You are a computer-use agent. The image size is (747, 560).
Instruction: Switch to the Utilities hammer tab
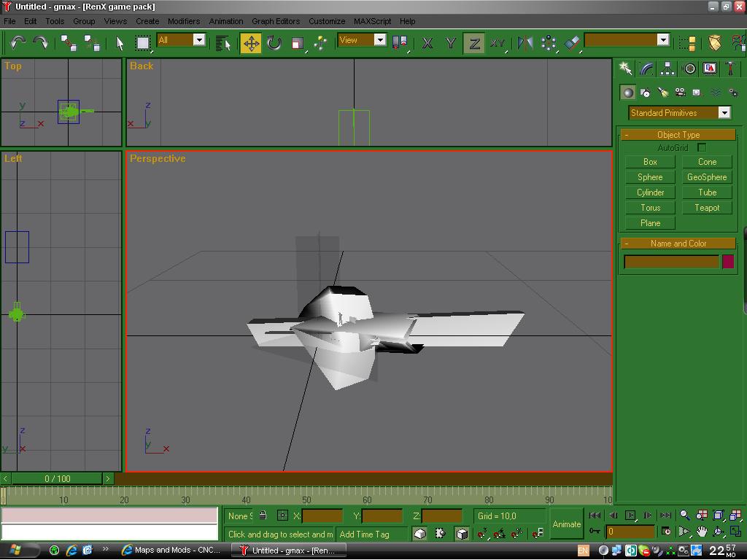730,69
